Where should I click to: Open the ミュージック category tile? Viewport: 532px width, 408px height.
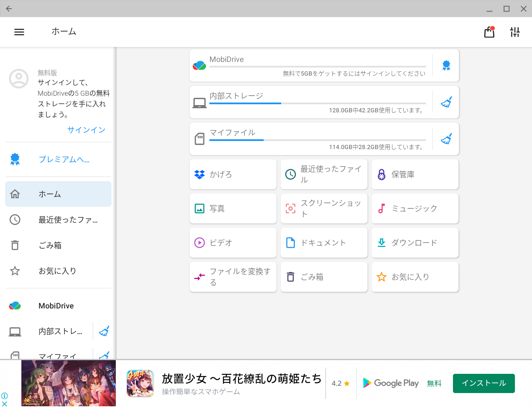click(415, 208)
